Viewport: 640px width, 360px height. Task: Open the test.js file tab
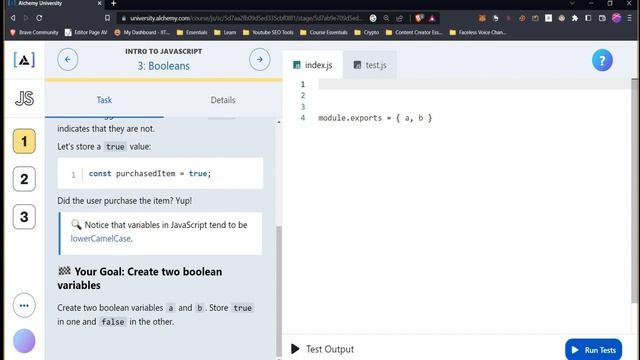370,65
